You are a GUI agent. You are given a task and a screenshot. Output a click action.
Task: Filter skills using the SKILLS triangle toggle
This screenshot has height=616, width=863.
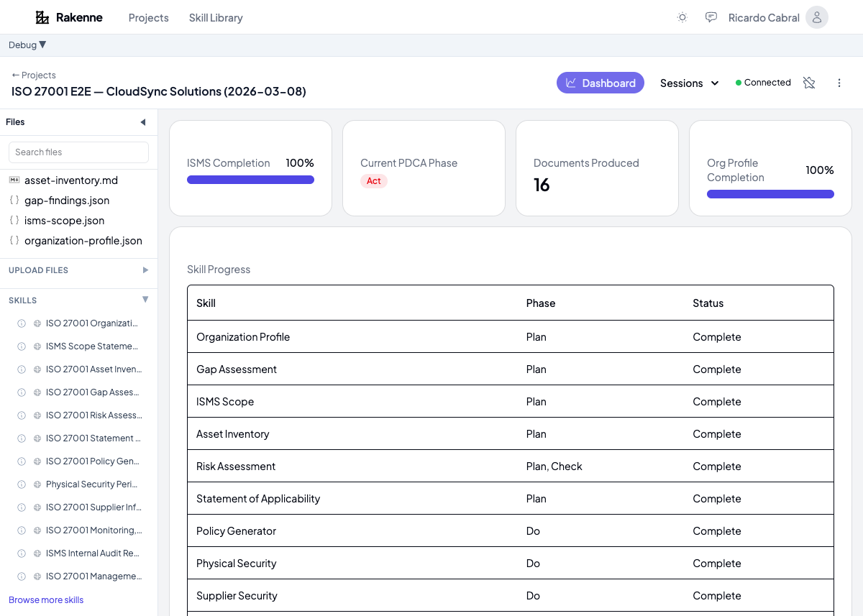145,299
